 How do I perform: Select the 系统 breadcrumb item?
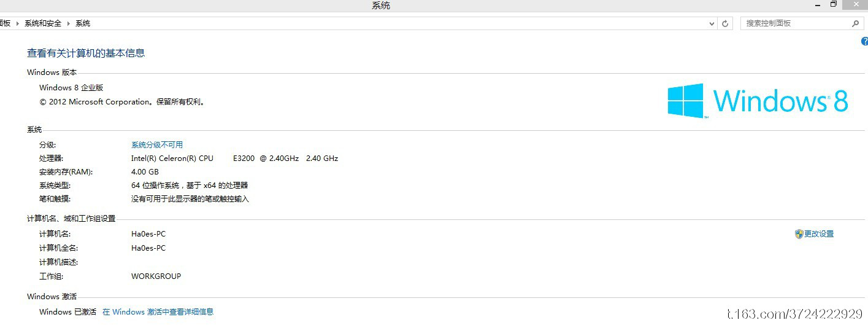pyautogui.click(x=83, y=23)
